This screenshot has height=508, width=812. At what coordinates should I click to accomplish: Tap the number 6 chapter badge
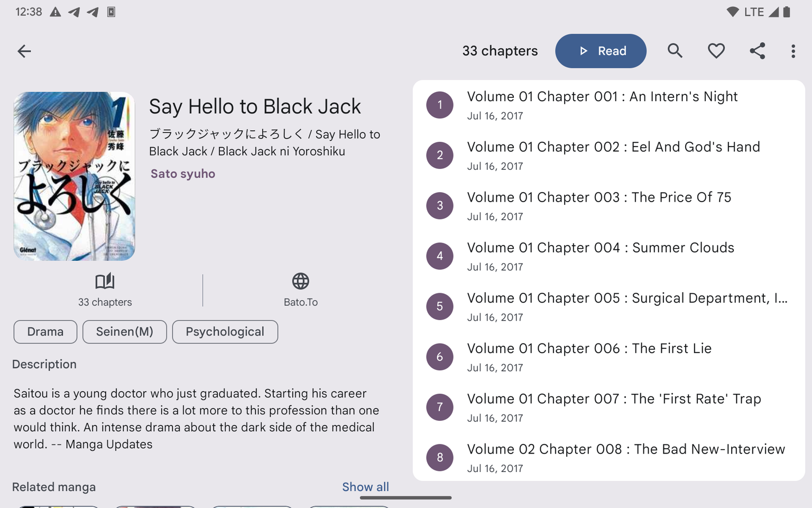tap(440, 357)
